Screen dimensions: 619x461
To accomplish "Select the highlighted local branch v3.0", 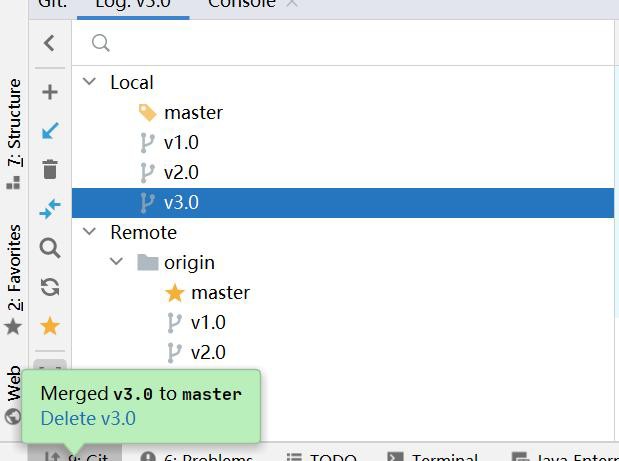I will [181, 202].
